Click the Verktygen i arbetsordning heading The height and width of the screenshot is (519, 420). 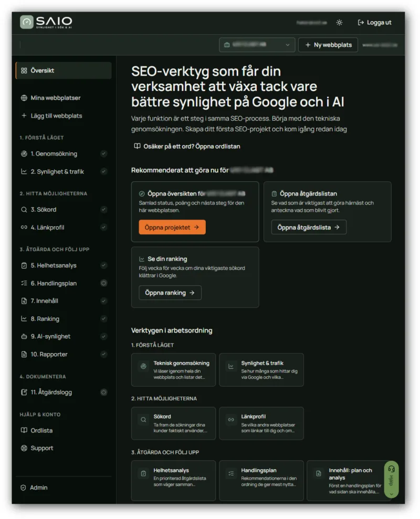172,330
